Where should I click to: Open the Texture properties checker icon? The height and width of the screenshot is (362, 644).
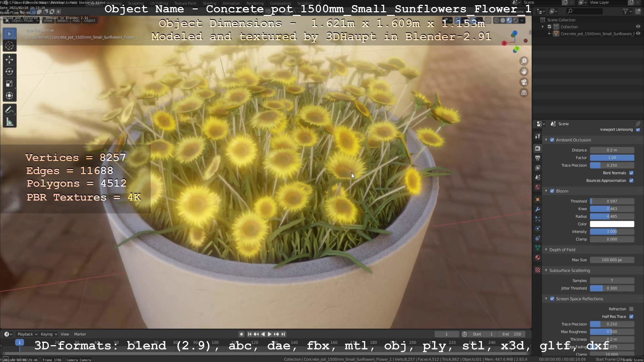[x=538, y=270]
